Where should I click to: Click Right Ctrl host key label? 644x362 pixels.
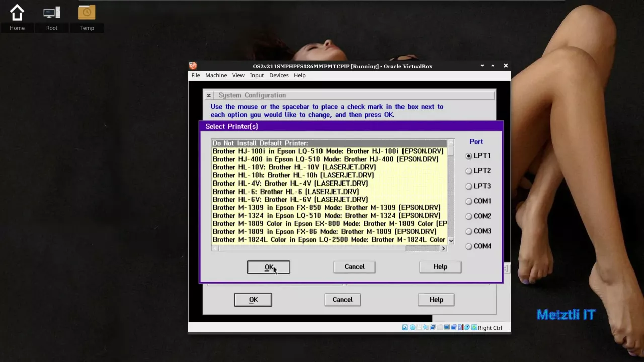click(490, 328)
